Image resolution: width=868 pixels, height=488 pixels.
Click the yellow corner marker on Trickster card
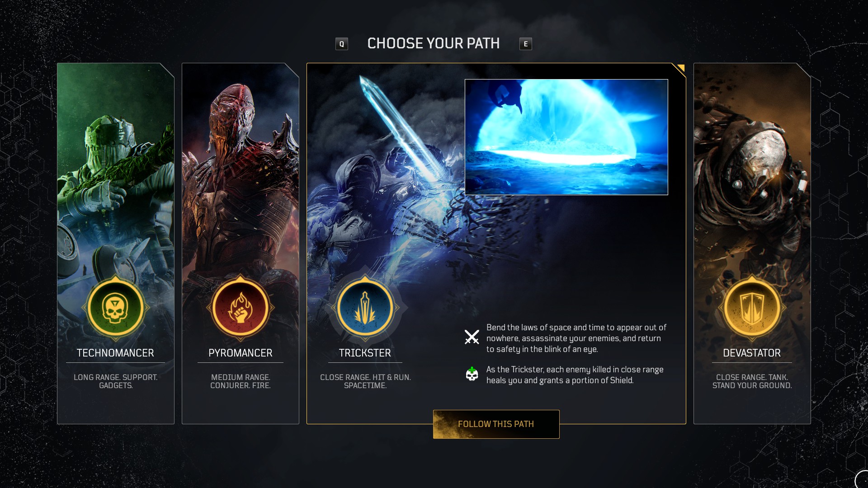click(x=679, y=69)
